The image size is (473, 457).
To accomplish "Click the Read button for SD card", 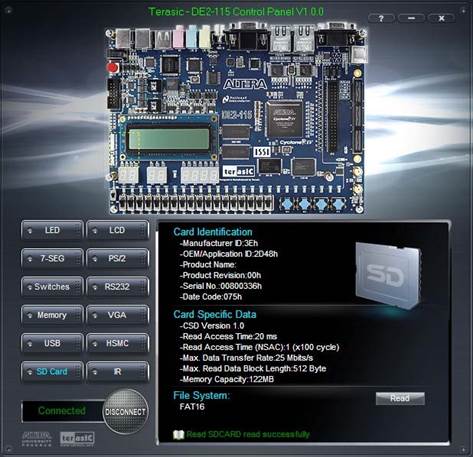I will 400,398.
